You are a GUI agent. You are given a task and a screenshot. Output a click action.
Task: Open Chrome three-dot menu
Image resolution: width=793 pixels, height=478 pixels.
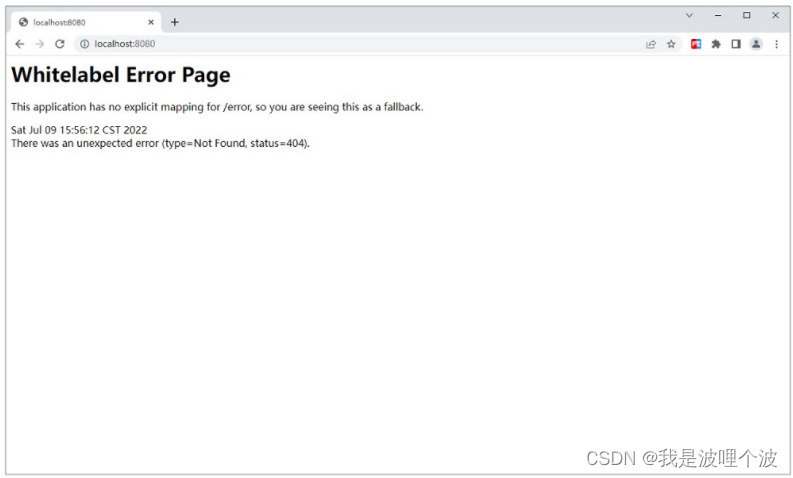click(x=776, y=44)
